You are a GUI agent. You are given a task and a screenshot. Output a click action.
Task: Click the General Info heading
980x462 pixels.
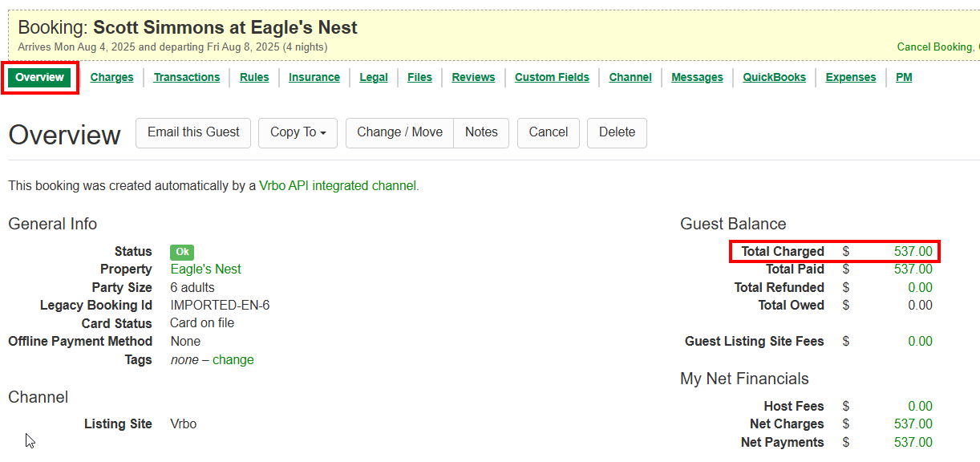[53, 225]
